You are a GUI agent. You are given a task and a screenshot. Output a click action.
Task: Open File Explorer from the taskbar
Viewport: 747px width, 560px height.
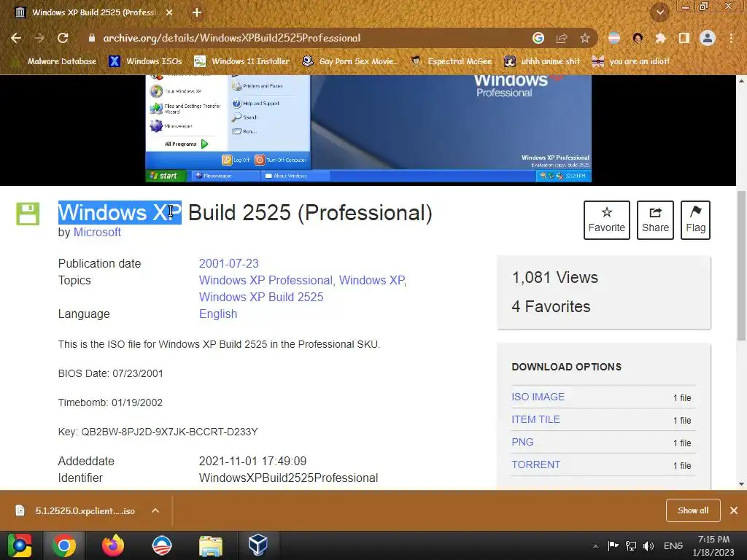[211, 545]
